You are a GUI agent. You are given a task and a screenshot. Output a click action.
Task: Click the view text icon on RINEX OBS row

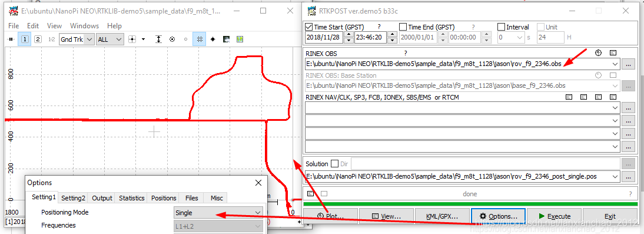click(613, 52)
